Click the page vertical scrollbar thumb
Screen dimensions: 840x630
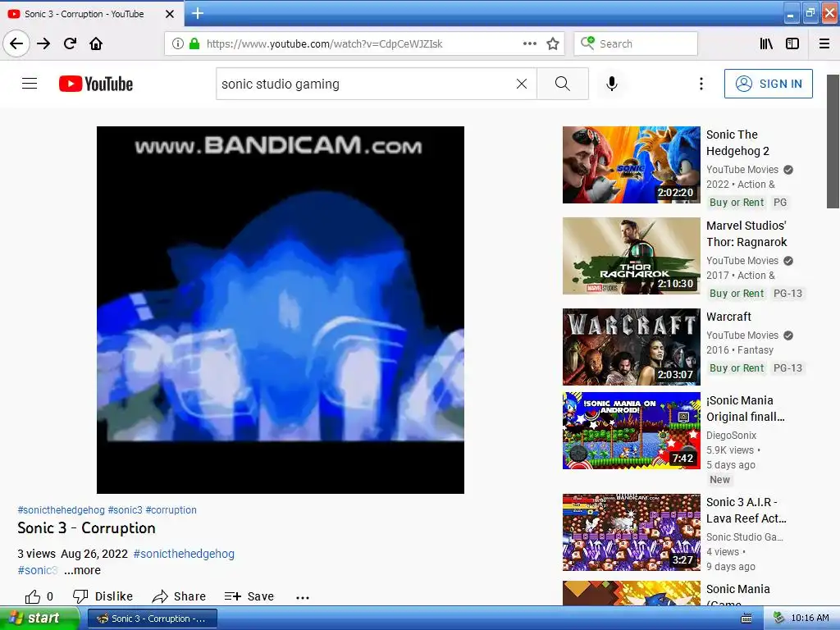tap(833, 141)
